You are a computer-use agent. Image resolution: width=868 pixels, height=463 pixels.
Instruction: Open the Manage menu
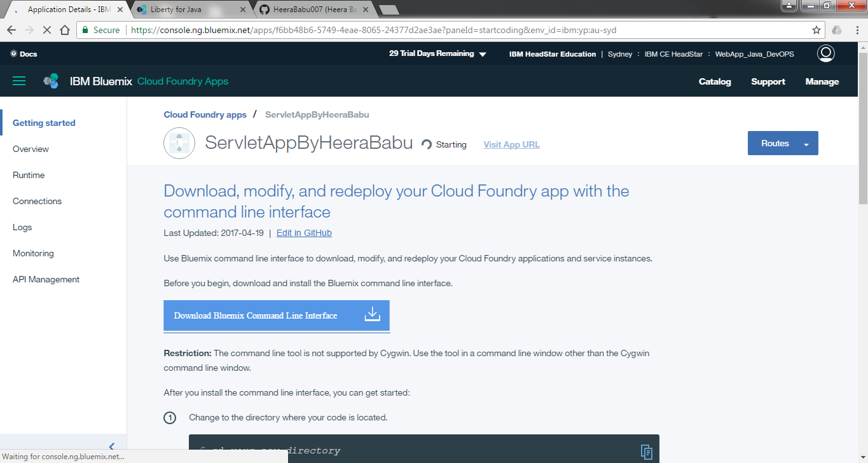[822, 81]
